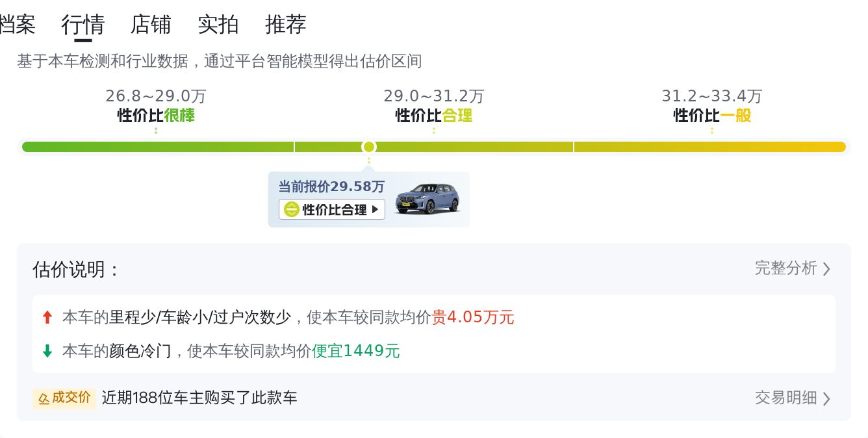Click the green 性价比很棒 label
The image size is (868, 438).
(x=156, y=116)
